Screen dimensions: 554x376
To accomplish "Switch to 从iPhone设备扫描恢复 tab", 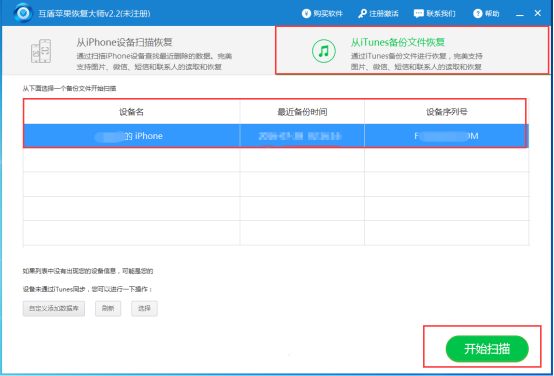I will click(138, 51).
